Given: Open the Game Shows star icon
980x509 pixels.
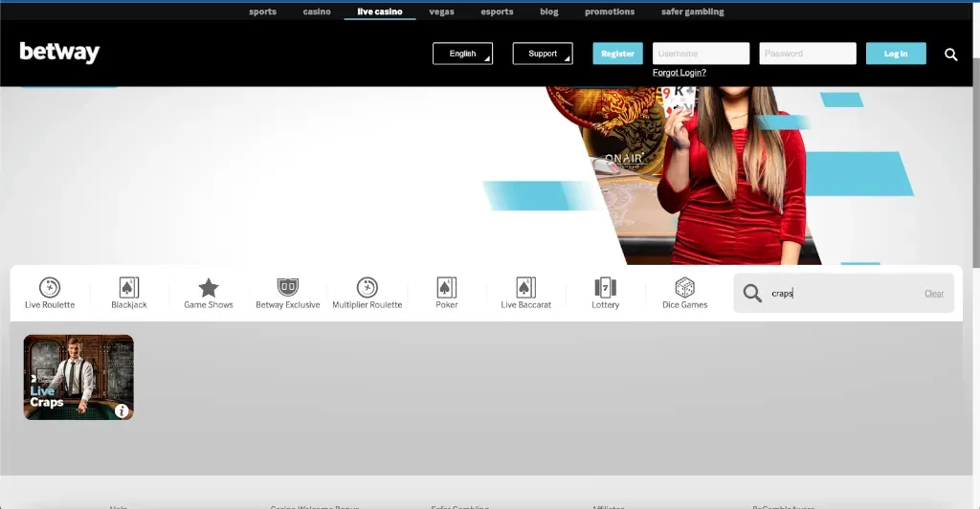Looking at the screenshot, I should click(209, 288).
